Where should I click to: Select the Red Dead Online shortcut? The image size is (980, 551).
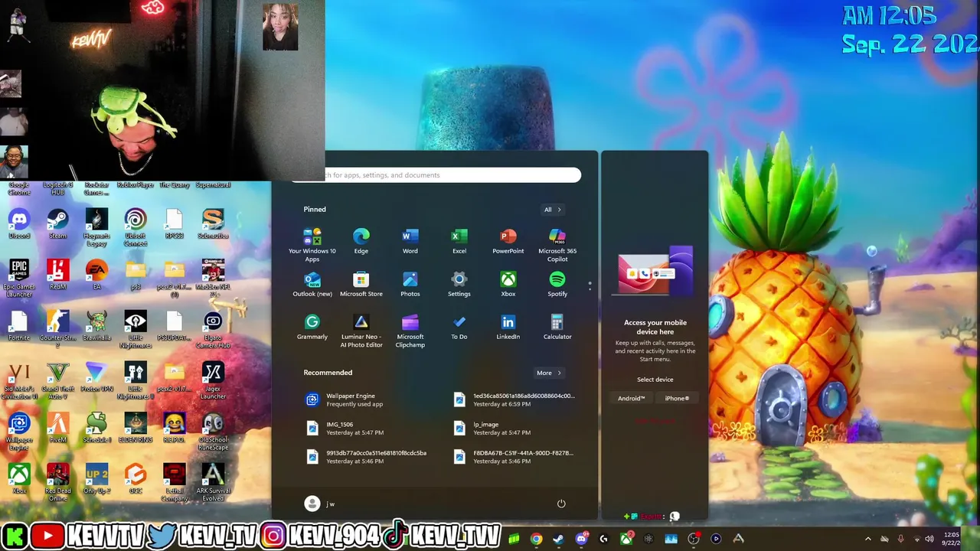click(x=57, y=482)
